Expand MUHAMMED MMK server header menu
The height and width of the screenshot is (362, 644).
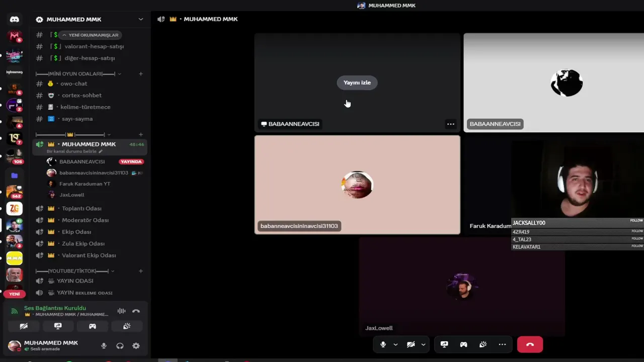click(x=140, y=19)
